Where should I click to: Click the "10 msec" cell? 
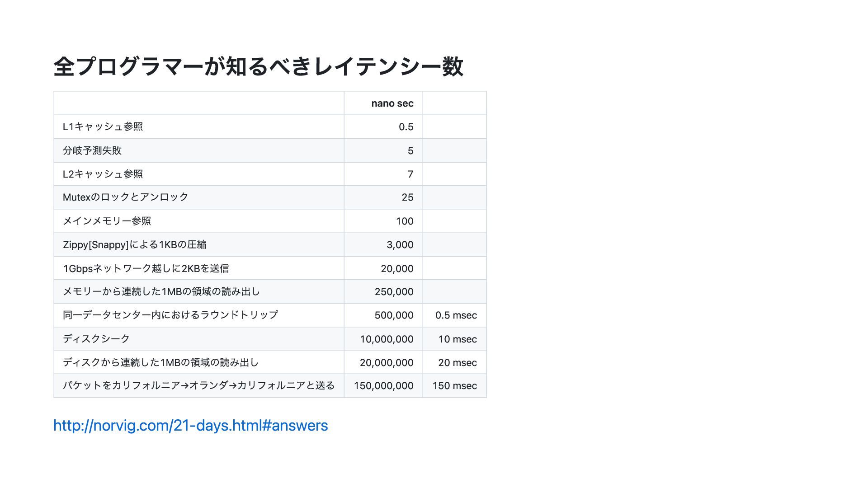tap(457, 339)
